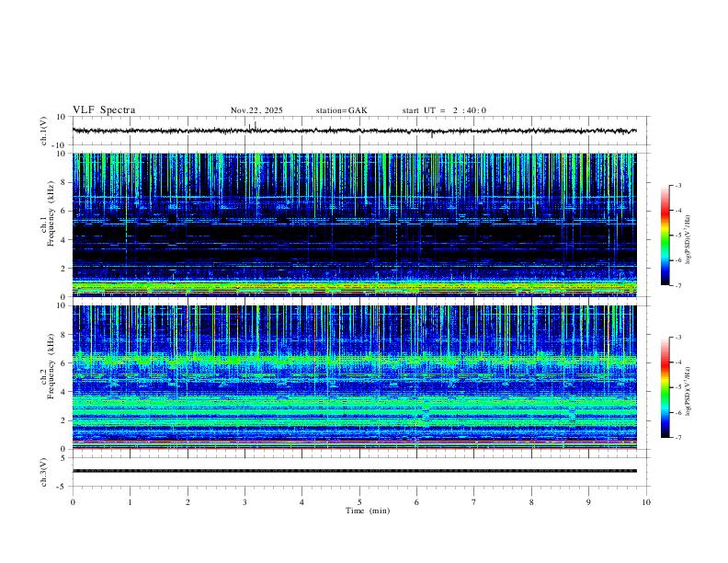Click the "-3" tick on upper colorbar

tap(678, 185)
